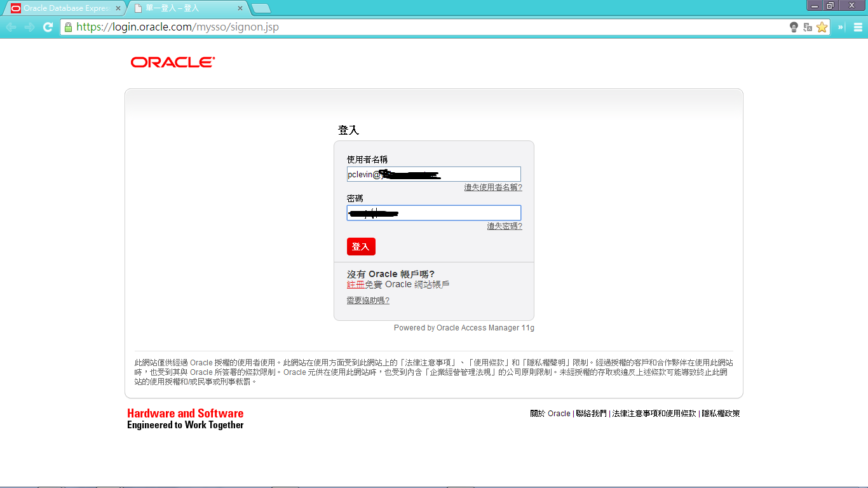Focus the 使用者名稱 username field
868x488 pixels.
click(x=434, y=174)
